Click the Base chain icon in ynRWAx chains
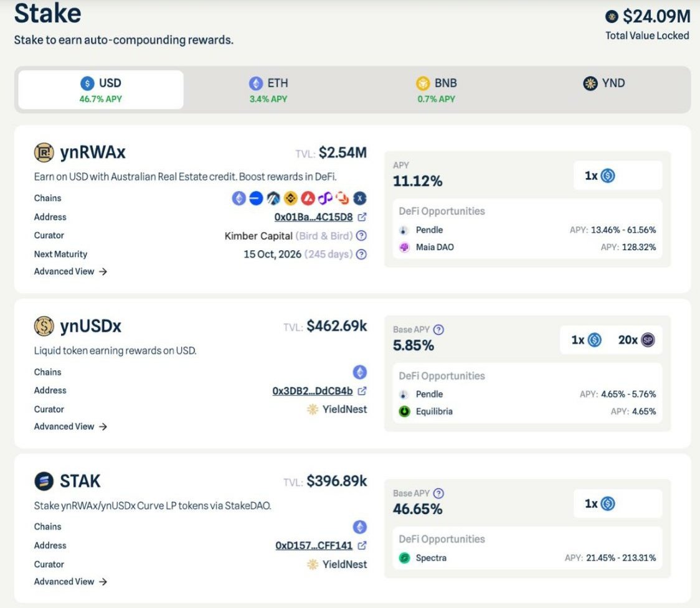Viewport: 700px width, 608px height. 256,198
